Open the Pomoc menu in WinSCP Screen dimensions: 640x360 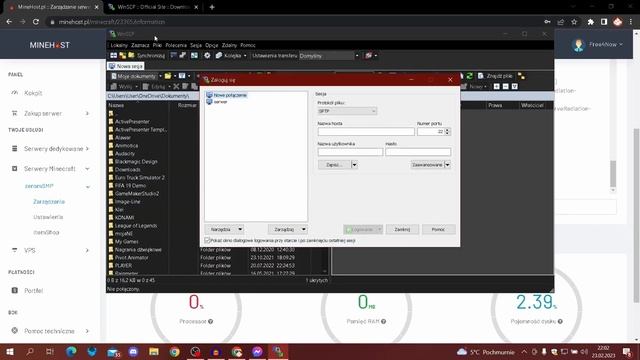pos(248,45)
